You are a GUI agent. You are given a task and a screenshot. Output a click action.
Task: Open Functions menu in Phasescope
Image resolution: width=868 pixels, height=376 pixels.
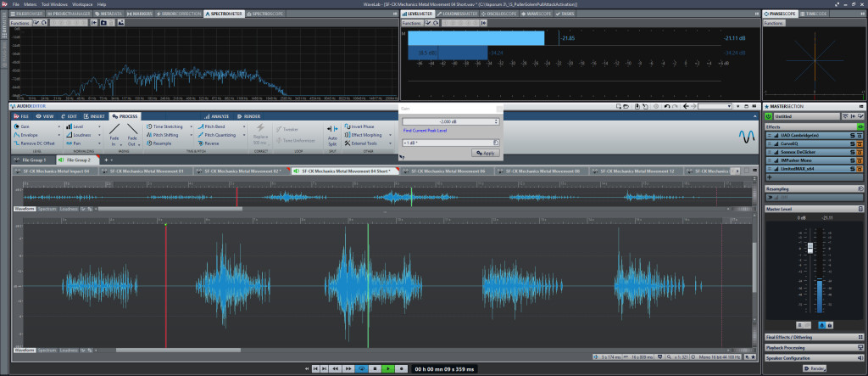[773, 23]
